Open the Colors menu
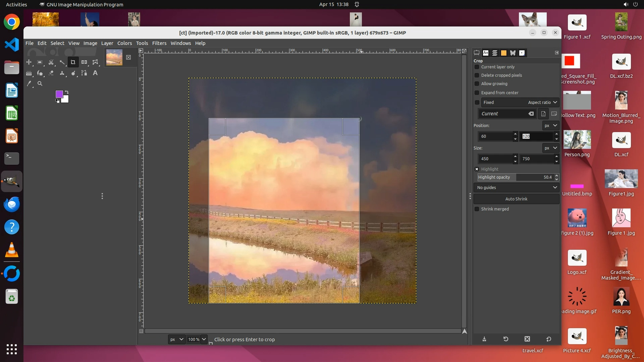This screenshot has height=362, width=644. [x=124, y=43]
